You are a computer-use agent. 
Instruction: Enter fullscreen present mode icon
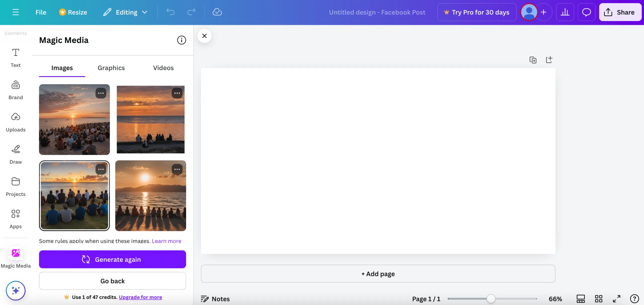(617, 299)
